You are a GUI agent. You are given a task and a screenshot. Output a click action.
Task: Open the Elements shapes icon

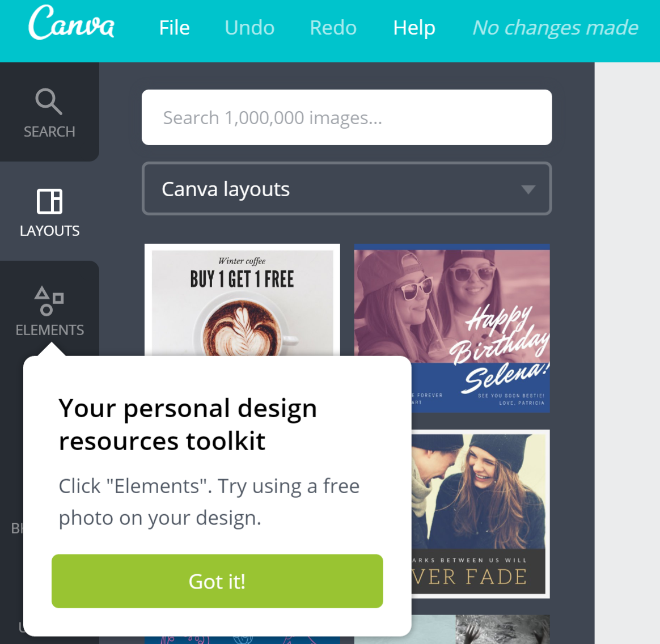pos(49,301)
